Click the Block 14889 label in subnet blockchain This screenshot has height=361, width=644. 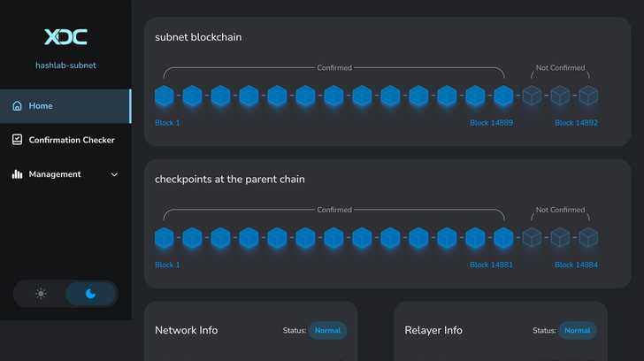pos(491,123)
